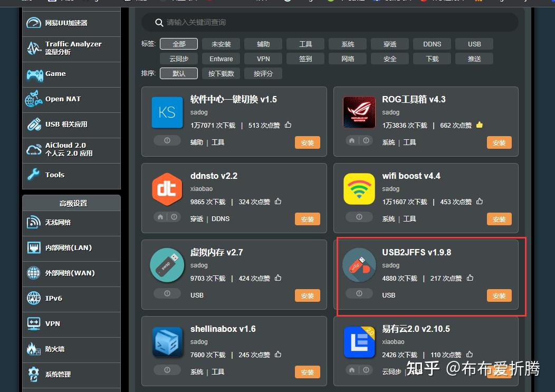This screenshot has height=392, width=555.
Task: Install wifi boost v4.4
Action: click(499, 219)
